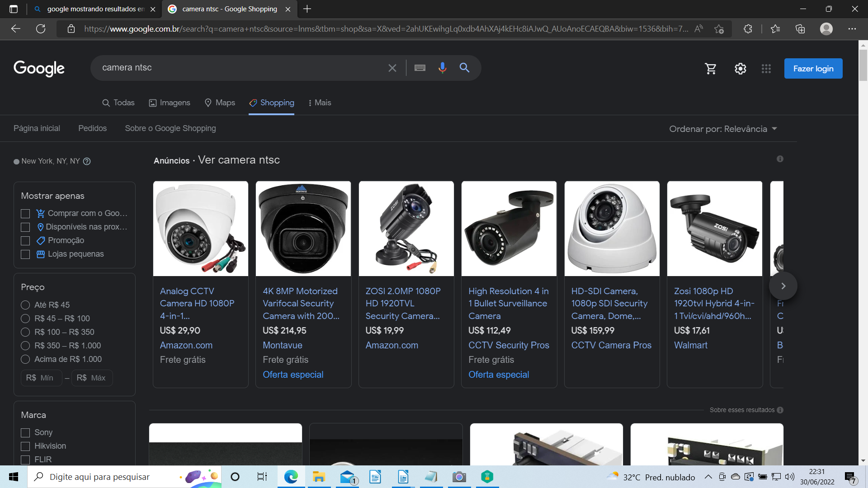Screen dimensions: 868x488
Task: Open CCTV Security Pros Oferta especial
Action: (499, 375)
